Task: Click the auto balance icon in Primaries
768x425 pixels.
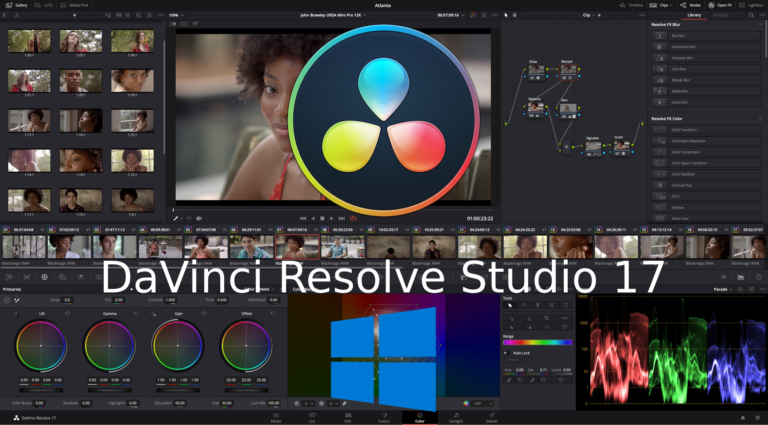Action: click(x=7, y=300)
